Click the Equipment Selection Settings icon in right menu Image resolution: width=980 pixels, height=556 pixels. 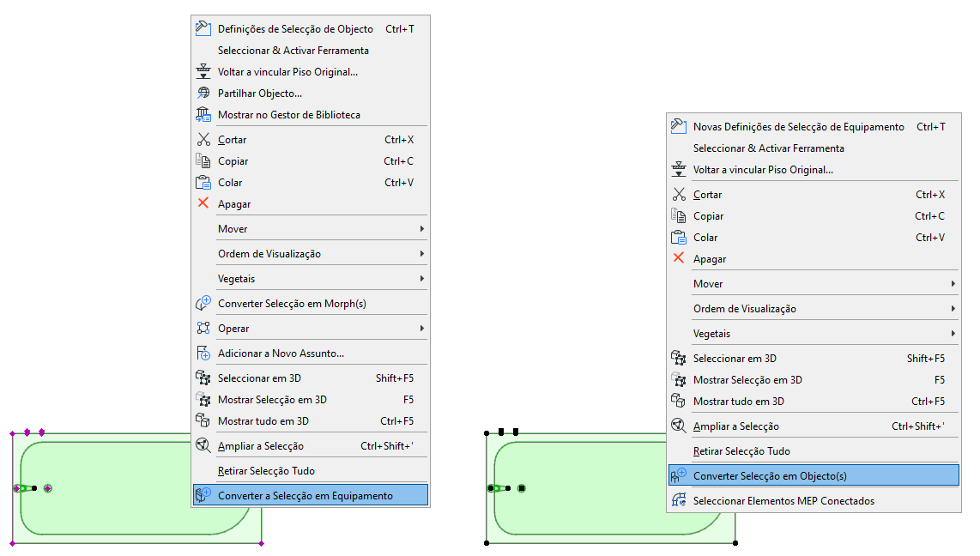(679, 126)
